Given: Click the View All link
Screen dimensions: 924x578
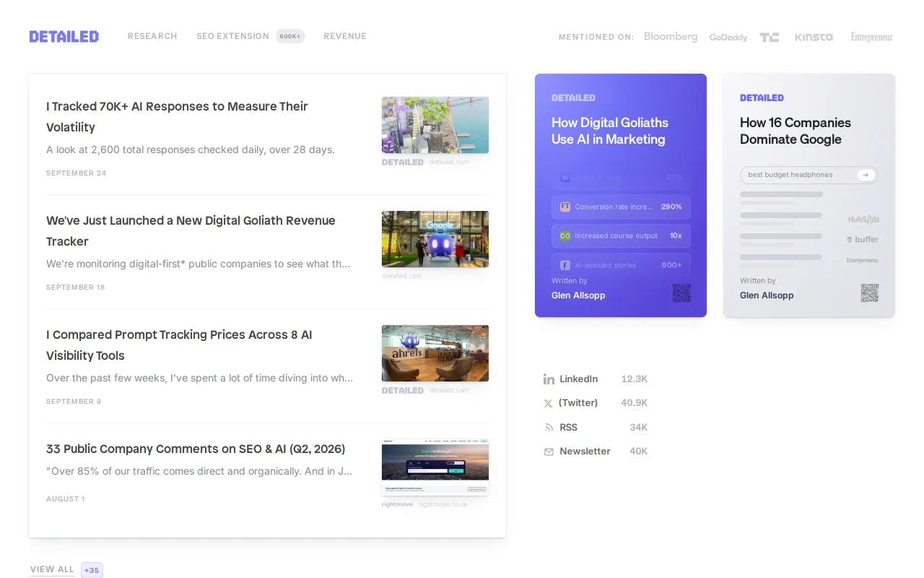Looking at the screenshot, I should (x=52, y=569).
